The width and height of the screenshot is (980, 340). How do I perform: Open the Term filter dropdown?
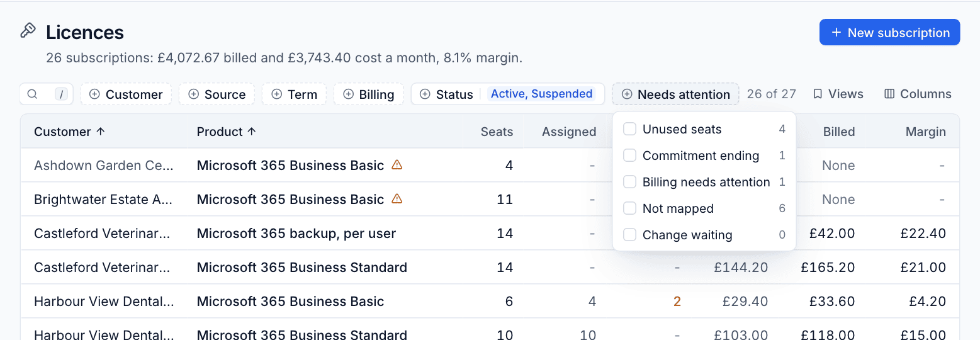(x=294, y=94)
